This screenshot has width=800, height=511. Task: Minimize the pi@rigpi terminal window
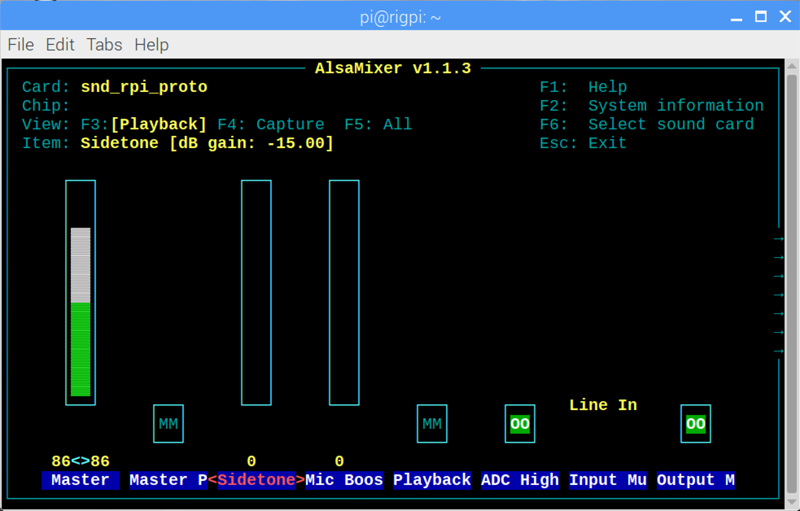pos(736,17)
